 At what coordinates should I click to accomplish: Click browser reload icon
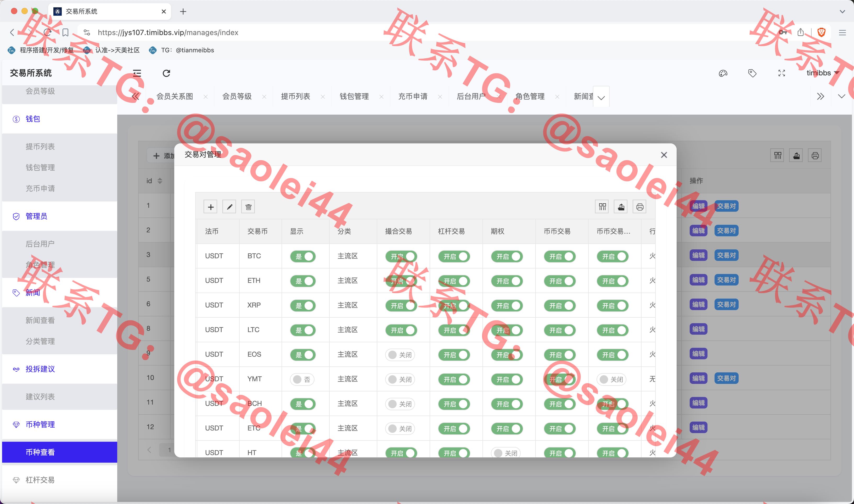(48, 32)
